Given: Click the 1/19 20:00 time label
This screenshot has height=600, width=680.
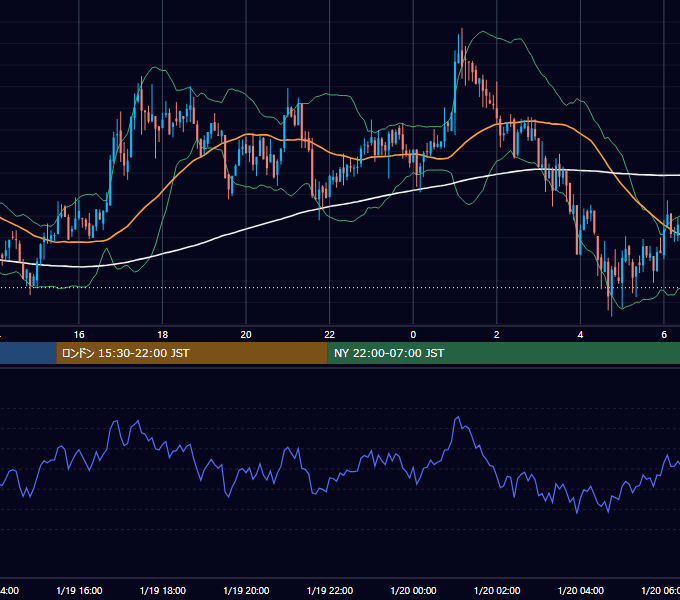Looking at the screenshot, I should click(x=246, y=590).
